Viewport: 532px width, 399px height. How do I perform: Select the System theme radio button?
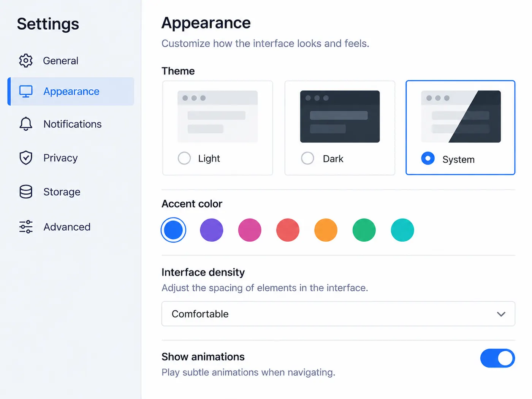428,158
